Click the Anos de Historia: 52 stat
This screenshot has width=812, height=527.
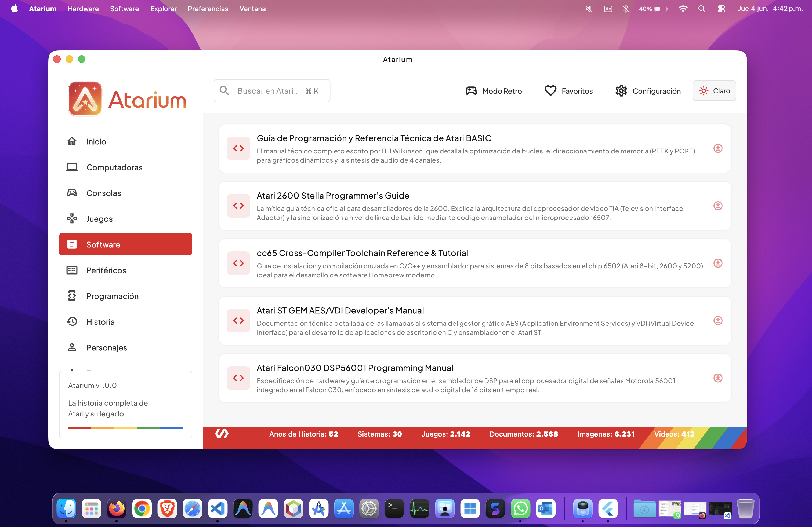tap(304, 434)
